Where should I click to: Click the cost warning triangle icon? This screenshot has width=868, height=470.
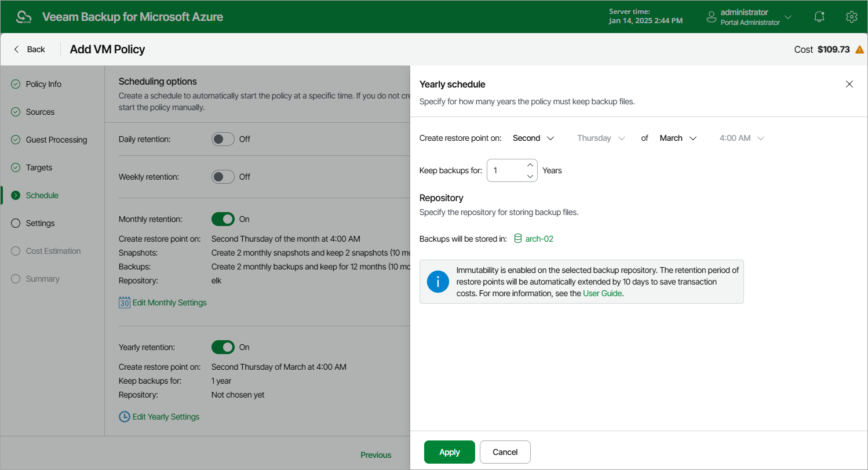[860, 49]
